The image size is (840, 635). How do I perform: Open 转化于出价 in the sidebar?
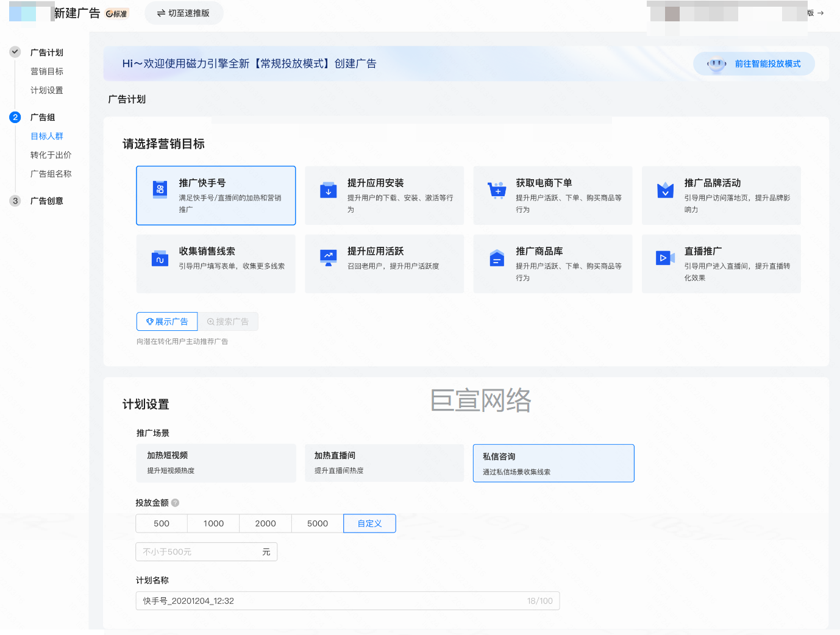pos(51,155)
